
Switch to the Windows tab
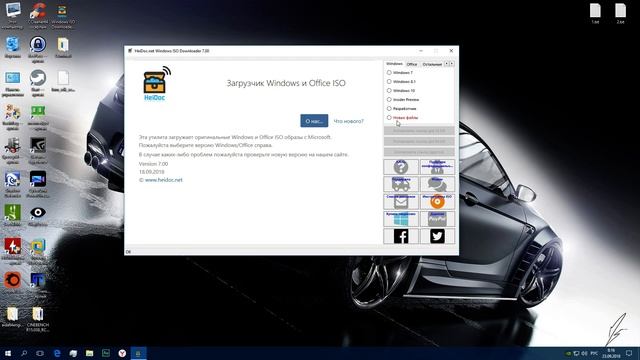tap(394, 64)
